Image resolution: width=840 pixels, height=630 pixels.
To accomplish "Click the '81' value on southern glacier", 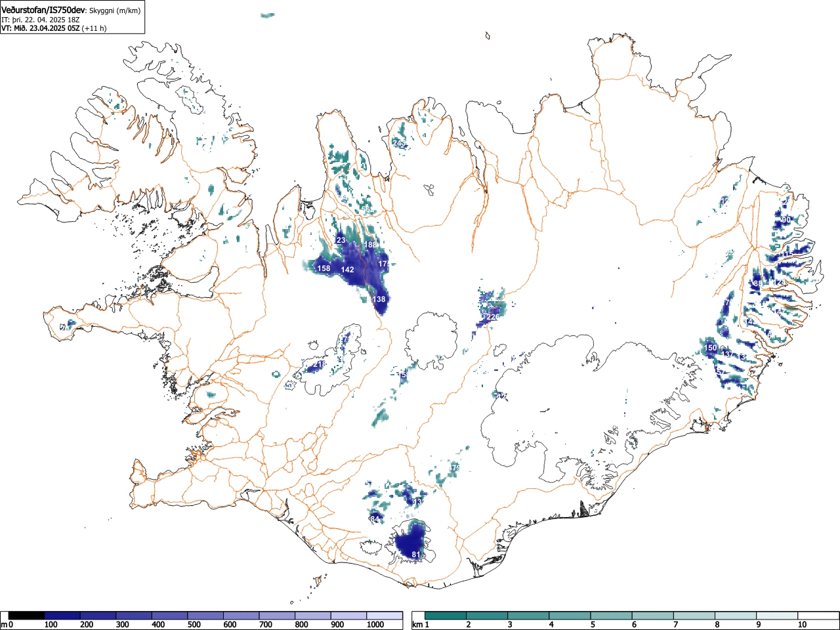I will (x=415, y=555).
